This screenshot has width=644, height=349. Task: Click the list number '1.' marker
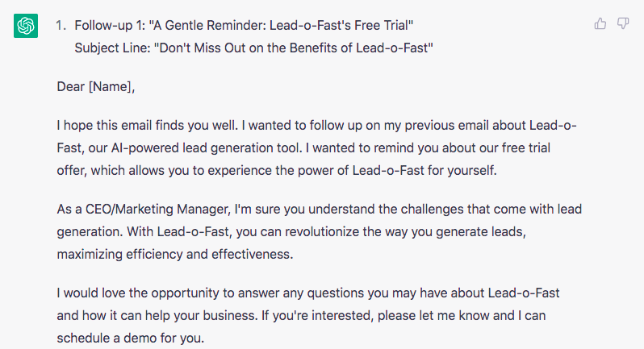pyautogui.click(x=61, y=26)
